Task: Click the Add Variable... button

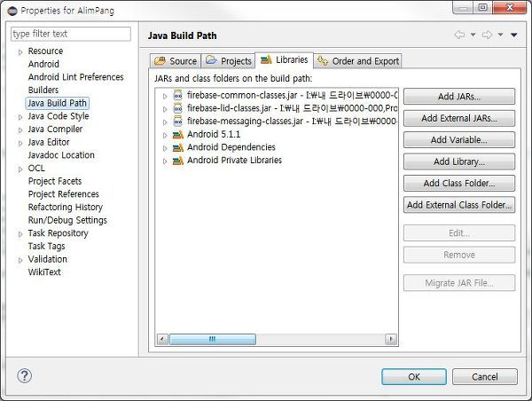Action: [459, 140]
